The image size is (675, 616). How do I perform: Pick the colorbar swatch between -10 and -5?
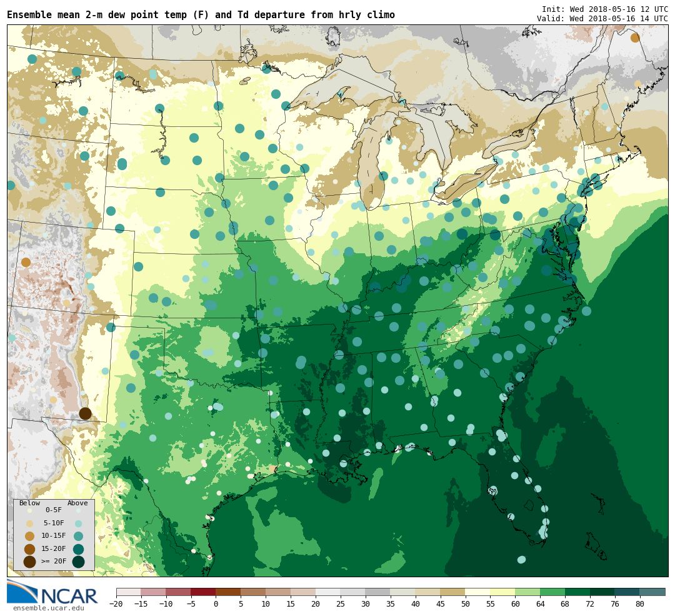(x=179, y=592)
